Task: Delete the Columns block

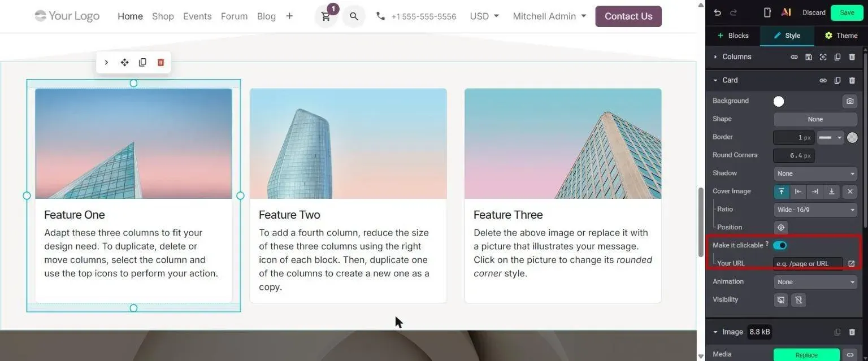Action: [x=852, y=57]
